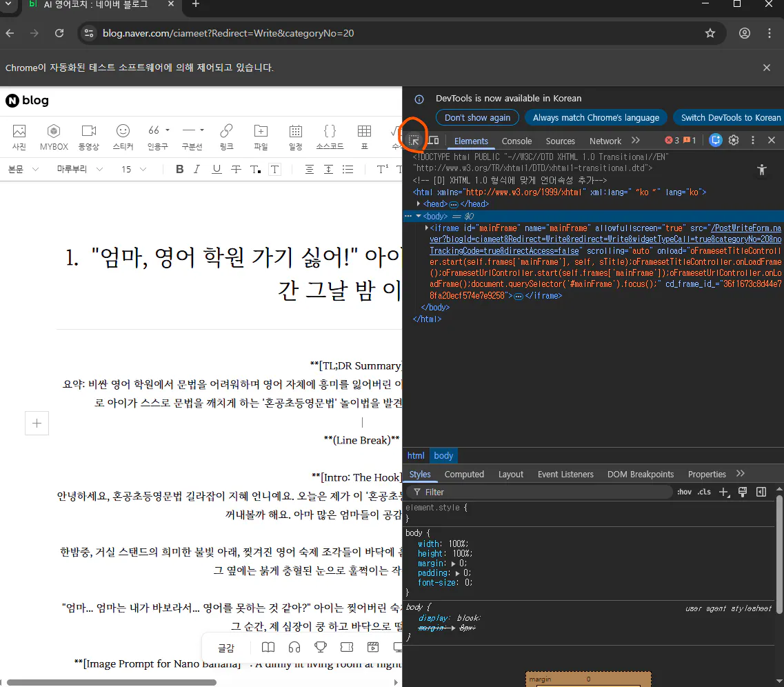Viewport: 784px width, 687px height.
Task: Add a hyperlink with 링크 tool
Action: [226, 137]
